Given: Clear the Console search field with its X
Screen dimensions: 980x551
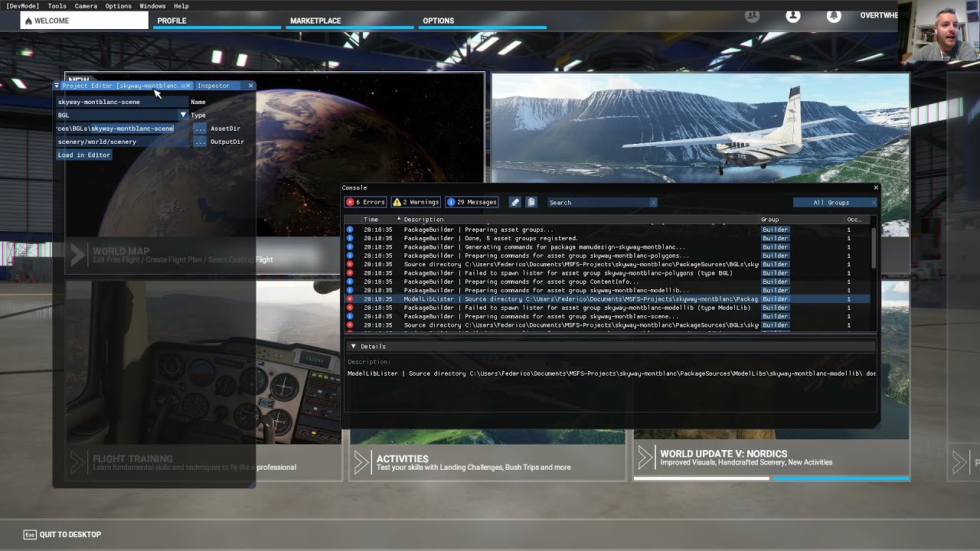Looking at the screenshot, I should (653, 203).
